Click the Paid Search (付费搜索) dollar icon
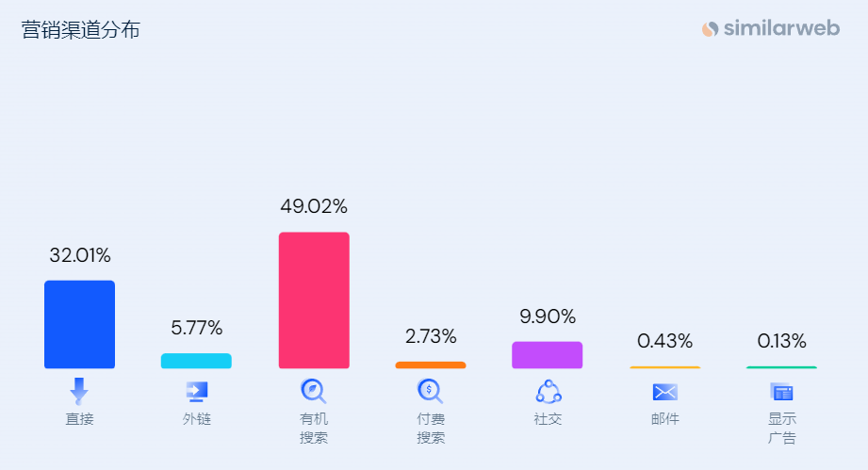 click(x=430, y=390)
